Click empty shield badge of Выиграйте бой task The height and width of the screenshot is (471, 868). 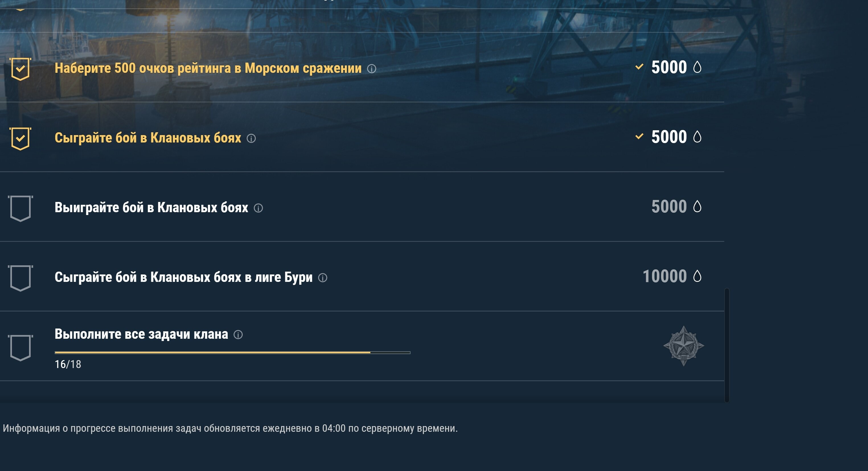20,208
